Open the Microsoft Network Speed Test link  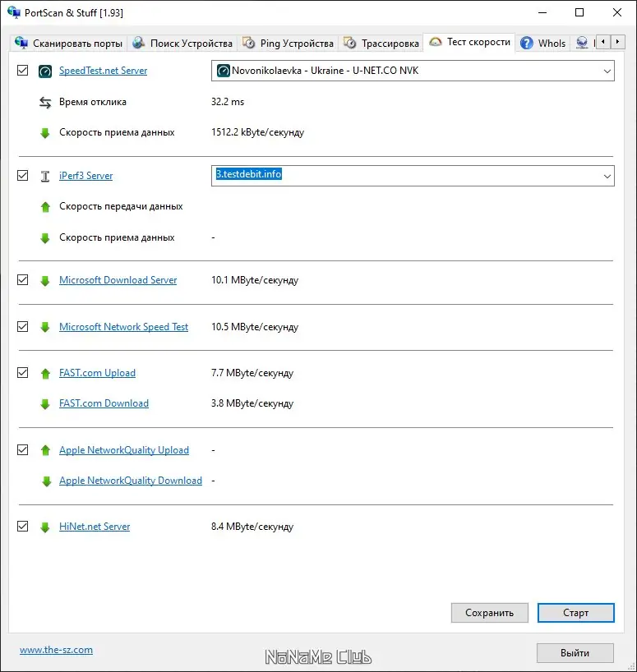123,327
